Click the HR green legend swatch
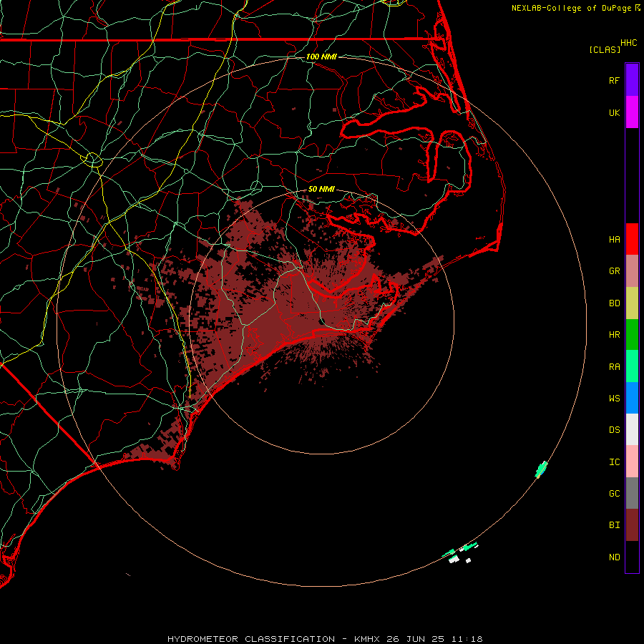Screen dimensions: 644x644 point(632,334)
